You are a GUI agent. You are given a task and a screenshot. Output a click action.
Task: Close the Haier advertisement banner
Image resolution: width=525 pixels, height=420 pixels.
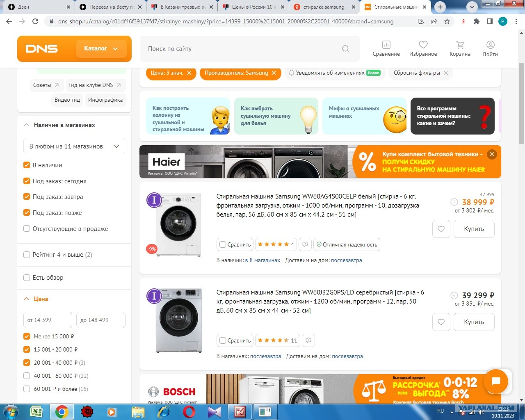pos(491,154)
